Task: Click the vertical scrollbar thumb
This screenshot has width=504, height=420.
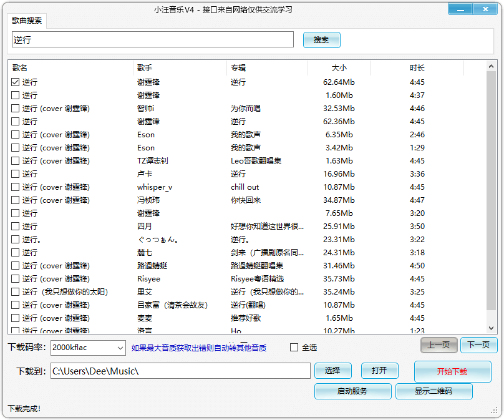Action: pyautogui.click(x=491, y=191)
